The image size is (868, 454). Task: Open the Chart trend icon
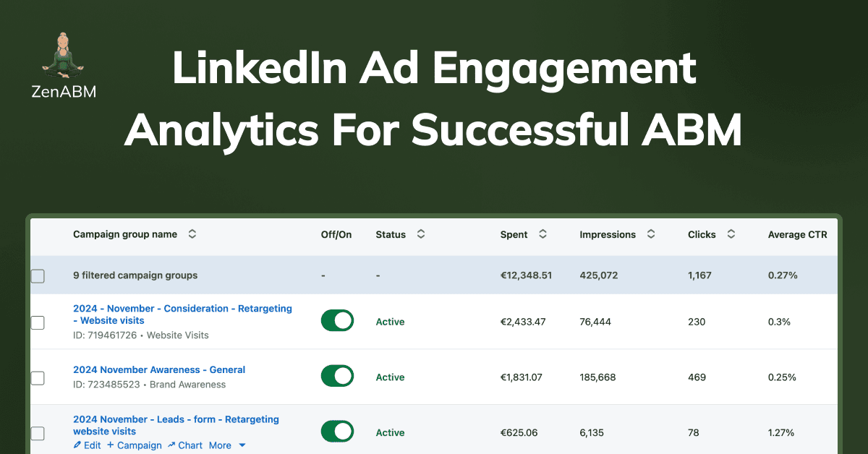(170, 445)
